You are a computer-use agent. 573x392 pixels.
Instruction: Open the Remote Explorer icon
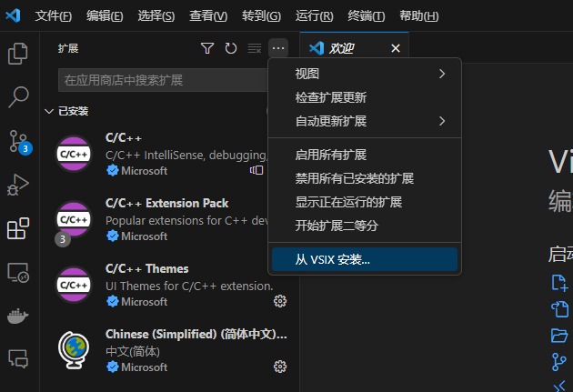(18, 272)
